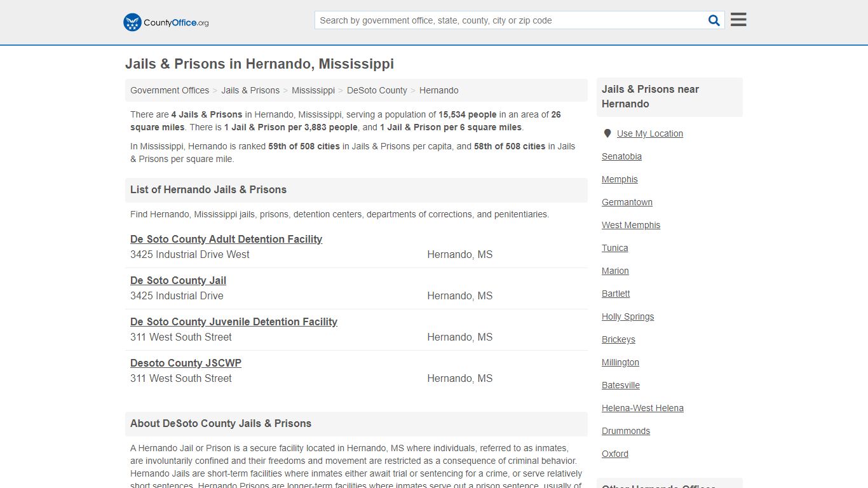
Task: Click Use My Location link
Action: pos(650,133)
